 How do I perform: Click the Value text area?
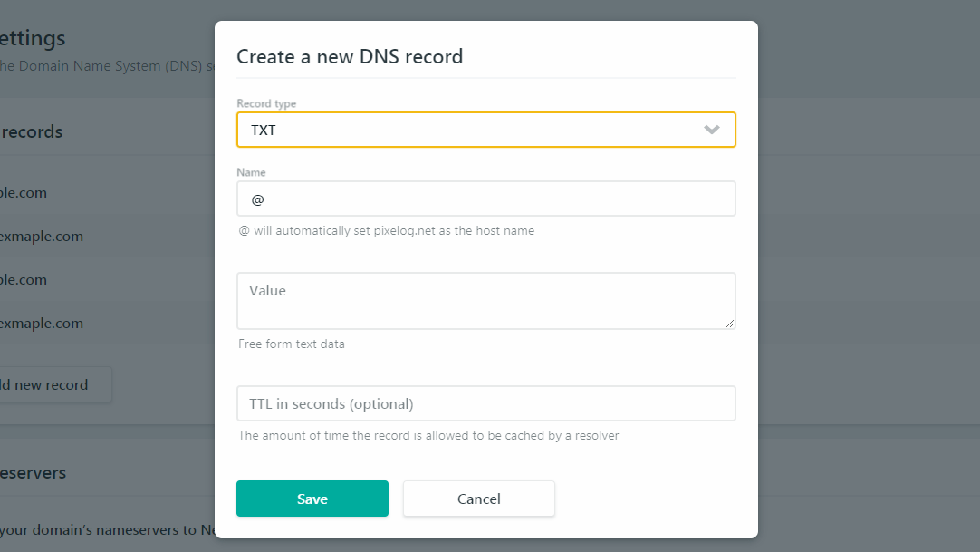point(486,300)
